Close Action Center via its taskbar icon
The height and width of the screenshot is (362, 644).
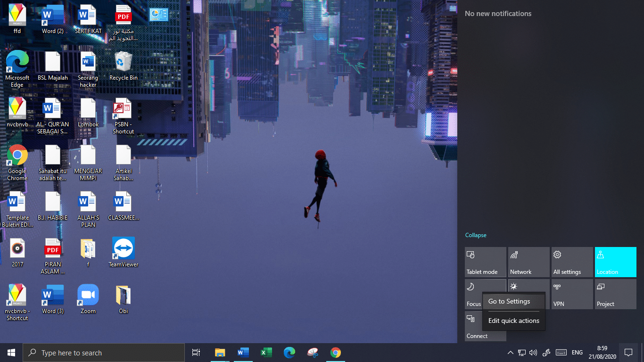click(x=628, y=353)
